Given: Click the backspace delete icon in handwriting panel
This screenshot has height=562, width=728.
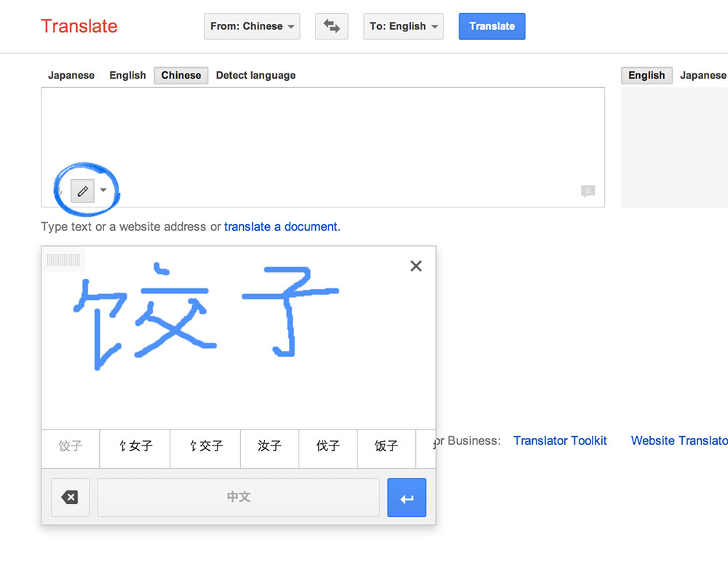Looking at the screenshot, I should click(70, 497).
